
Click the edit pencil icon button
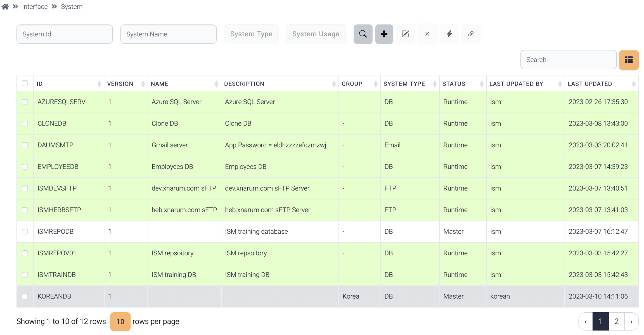405,34
